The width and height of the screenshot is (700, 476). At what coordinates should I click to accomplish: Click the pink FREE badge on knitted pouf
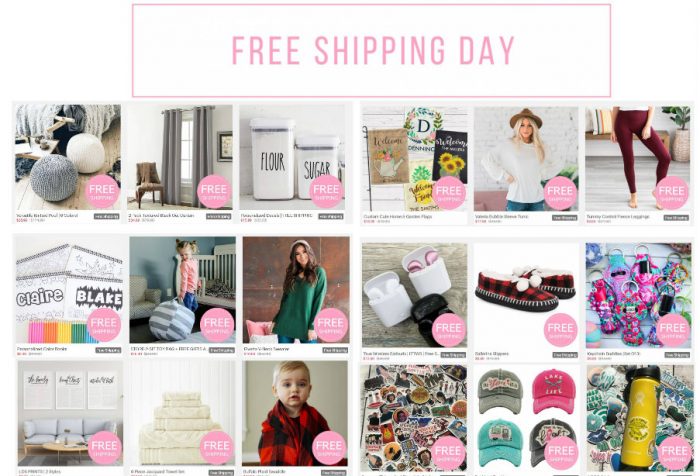[x=102, y=191]
